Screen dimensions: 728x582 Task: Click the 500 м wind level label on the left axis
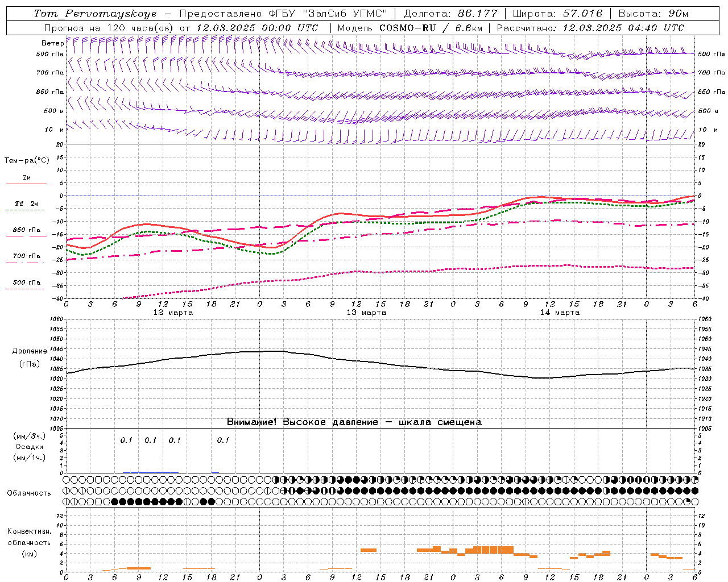tap(53, 111)
